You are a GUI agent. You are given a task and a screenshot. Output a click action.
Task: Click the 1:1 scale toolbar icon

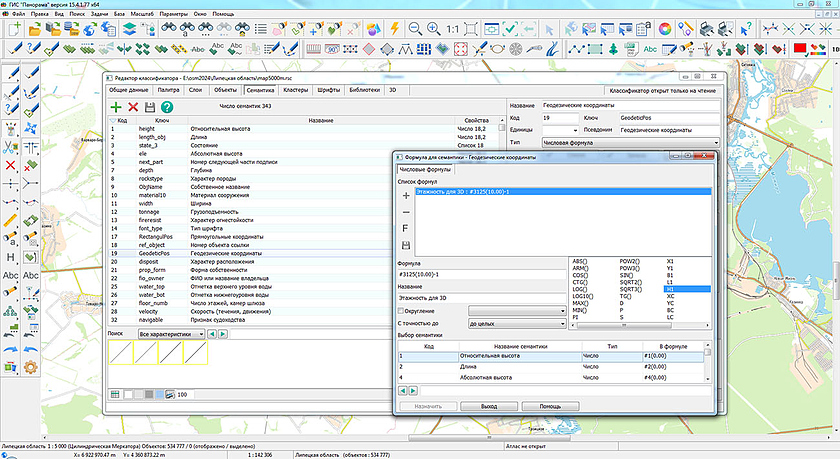[453, 29]
